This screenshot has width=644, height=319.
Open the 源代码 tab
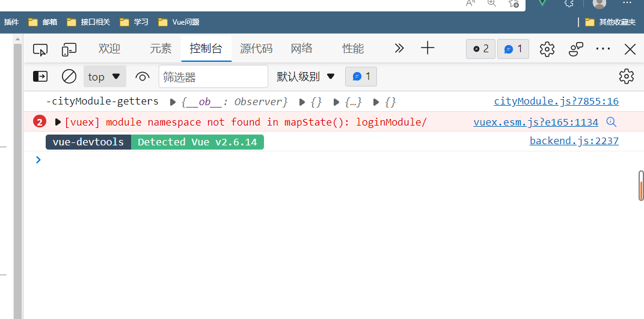tap(256, 49)
